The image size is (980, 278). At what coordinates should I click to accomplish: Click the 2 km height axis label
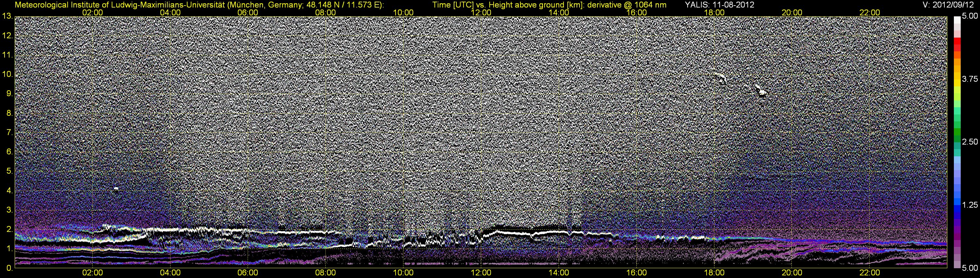9,229
